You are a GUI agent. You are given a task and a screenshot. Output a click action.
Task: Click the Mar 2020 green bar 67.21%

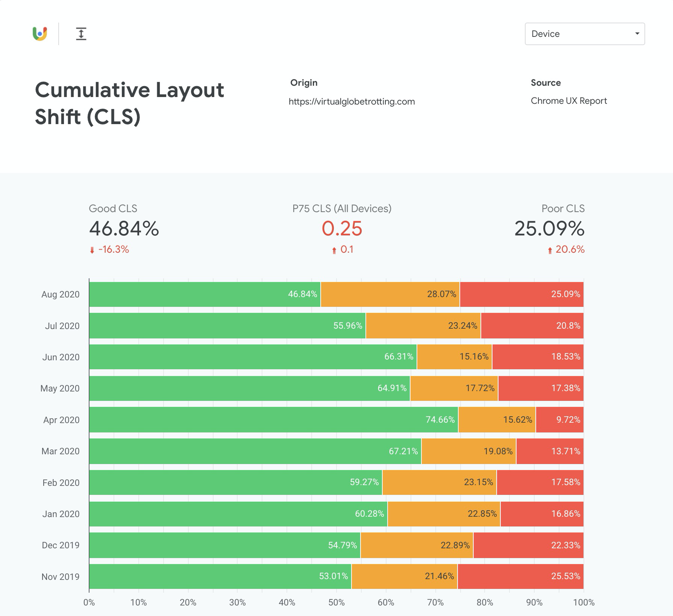click(x=255, y=451)
